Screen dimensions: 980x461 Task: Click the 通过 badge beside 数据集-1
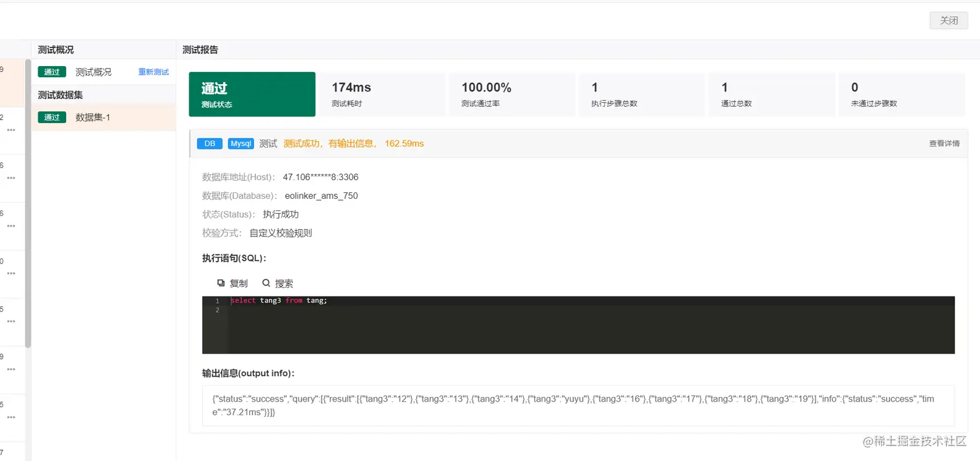click(x=52, y=117)
